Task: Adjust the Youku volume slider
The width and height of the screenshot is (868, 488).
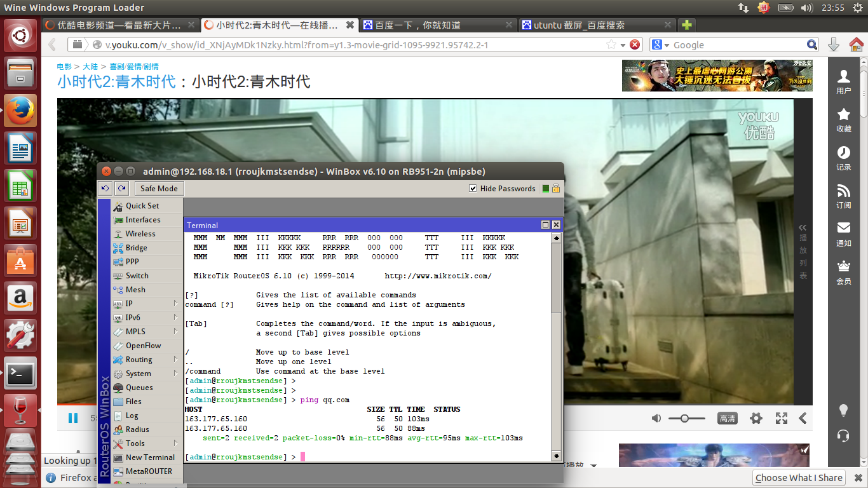Action: tap(688, 418)
